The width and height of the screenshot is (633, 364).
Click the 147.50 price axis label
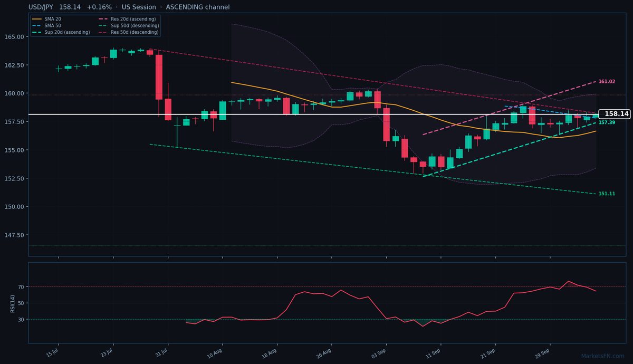tap(14, 235)
